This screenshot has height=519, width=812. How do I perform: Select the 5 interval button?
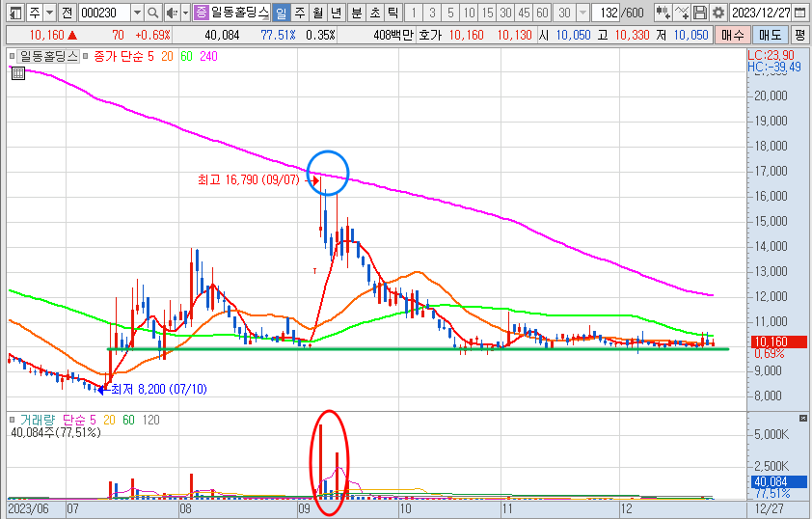tap(450, 13)
